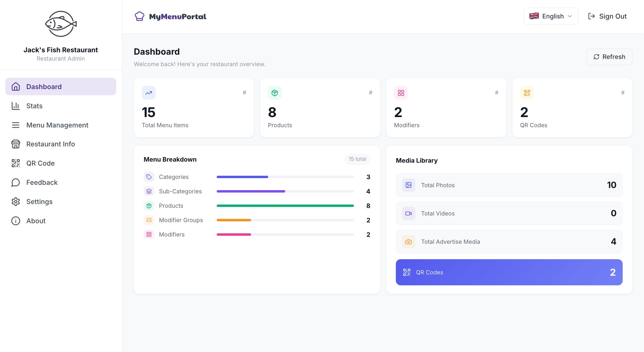Click the fish restaurant logo
This screenshot has width=644, height=352.
61,24
